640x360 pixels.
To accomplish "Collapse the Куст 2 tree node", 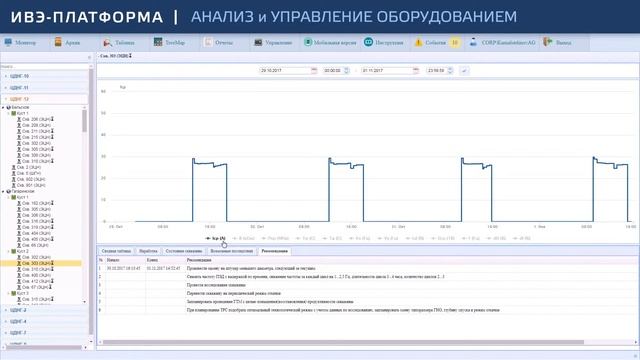I will click(9, 251).
